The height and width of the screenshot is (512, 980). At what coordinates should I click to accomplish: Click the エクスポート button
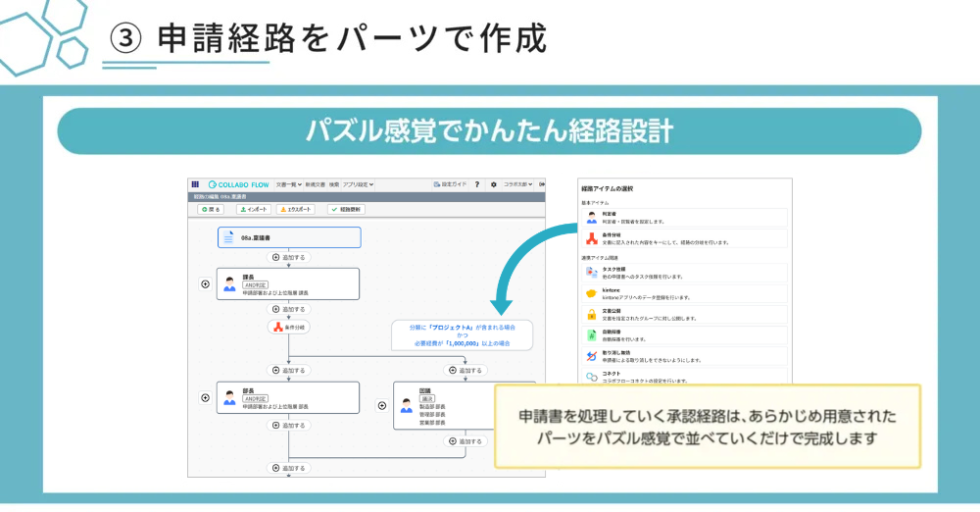click(295, 210)
